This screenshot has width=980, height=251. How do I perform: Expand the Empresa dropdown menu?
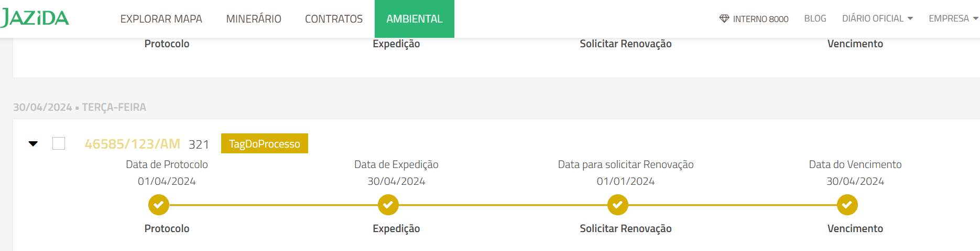click(x=953, y=18)
